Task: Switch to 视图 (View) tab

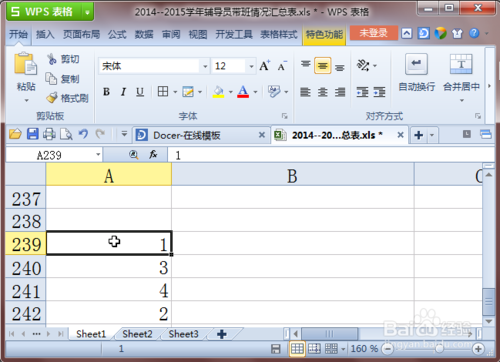Action: pyautogui.click(x=198, y=34)
